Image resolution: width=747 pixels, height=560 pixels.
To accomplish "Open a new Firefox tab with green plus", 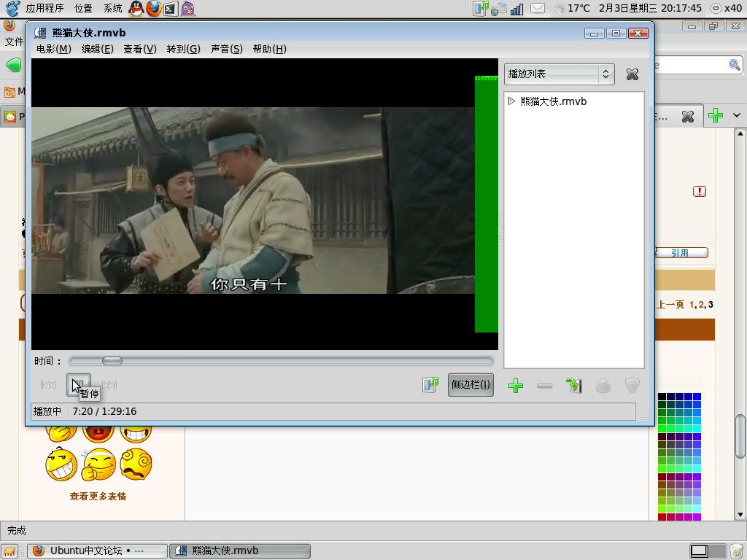I will pyautogui.click(x=716, y=115).
